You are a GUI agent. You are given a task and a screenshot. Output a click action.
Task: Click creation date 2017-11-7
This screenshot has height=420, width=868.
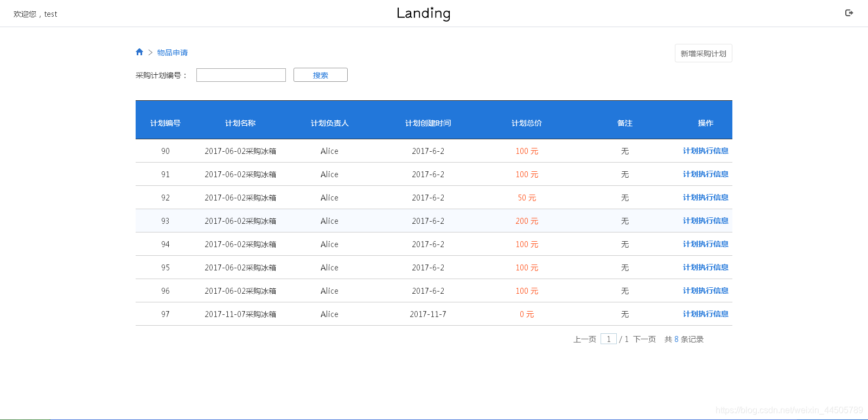point(428,314)
